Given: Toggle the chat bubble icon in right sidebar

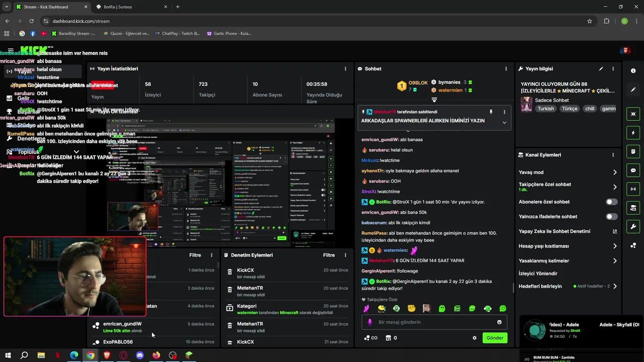Looking at the screenshot, I should click(633, 170).
